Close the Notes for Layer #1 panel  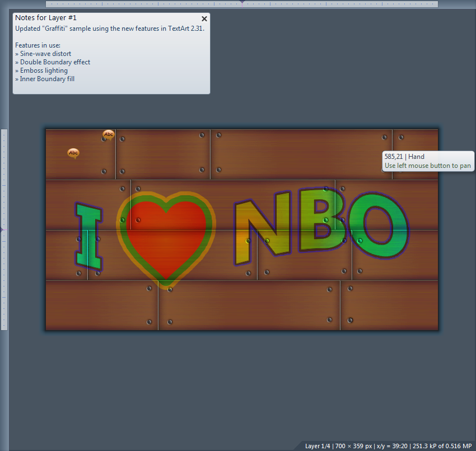[204, 19]
